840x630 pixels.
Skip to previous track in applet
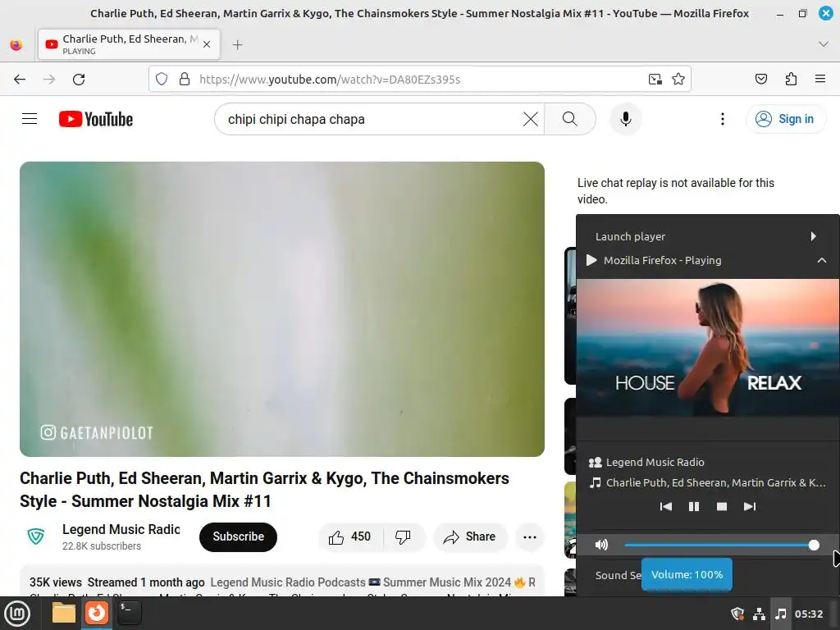[666, 506]
